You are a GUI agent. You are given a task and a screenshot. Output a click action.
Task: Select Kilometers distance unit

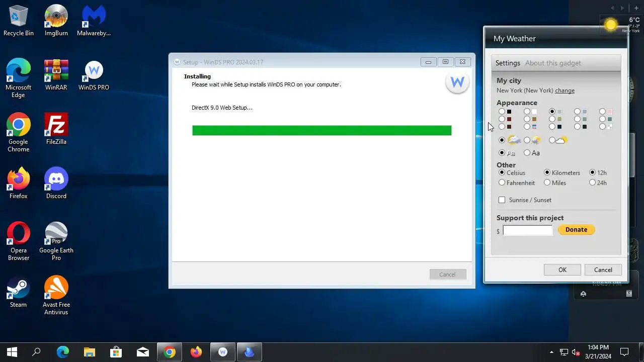[547, 172]
